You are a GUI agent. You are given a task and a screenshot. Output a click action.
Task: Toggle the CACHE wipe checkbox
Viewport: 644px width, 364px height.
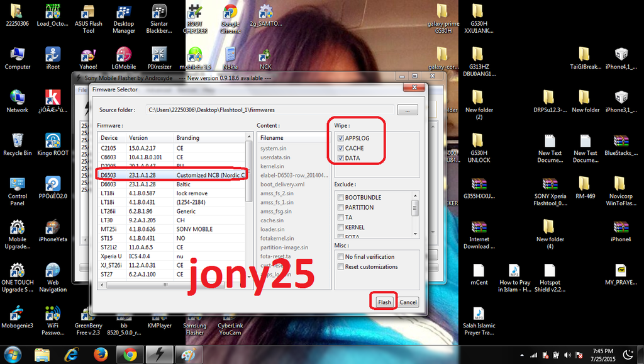point(341,148)
